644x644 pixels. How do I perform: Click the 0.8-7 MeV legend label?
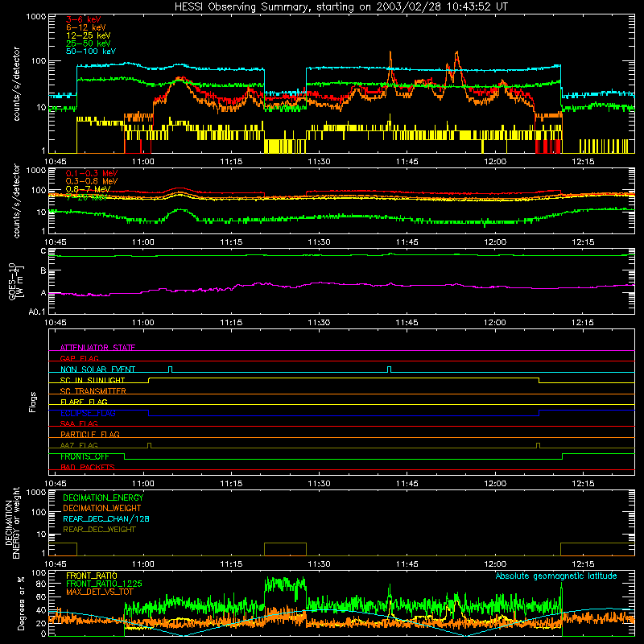point(89,189)
